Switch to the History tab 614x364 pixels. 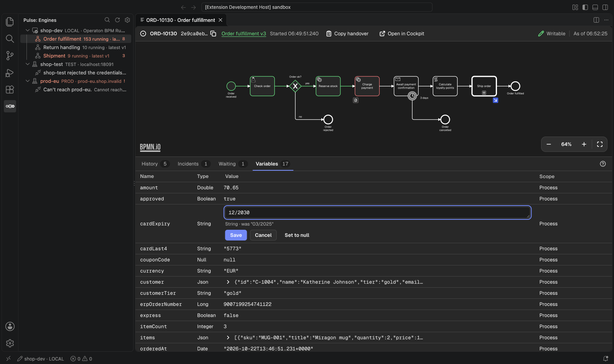pyautogui.click(x=155, y=164)
